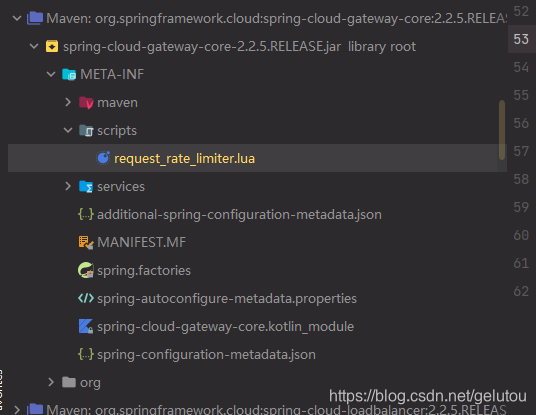Collapse the scripts folder
The width and height of the screenshot is (536, 415).
pyautogui.click(x=68, y=130)
